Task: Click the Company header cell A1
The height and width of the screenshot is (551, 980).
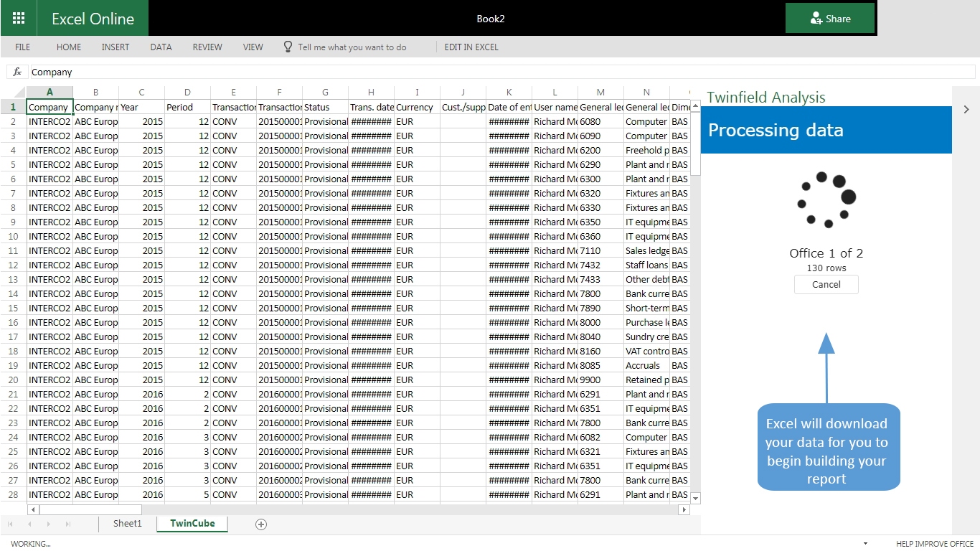Action: tap(50, 107)
